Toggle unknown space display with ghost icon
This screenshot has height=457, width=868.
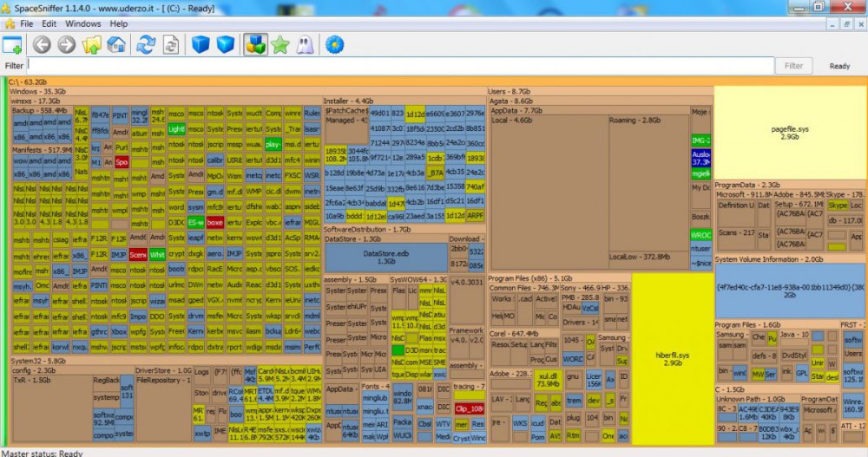[x=304, y=44]
